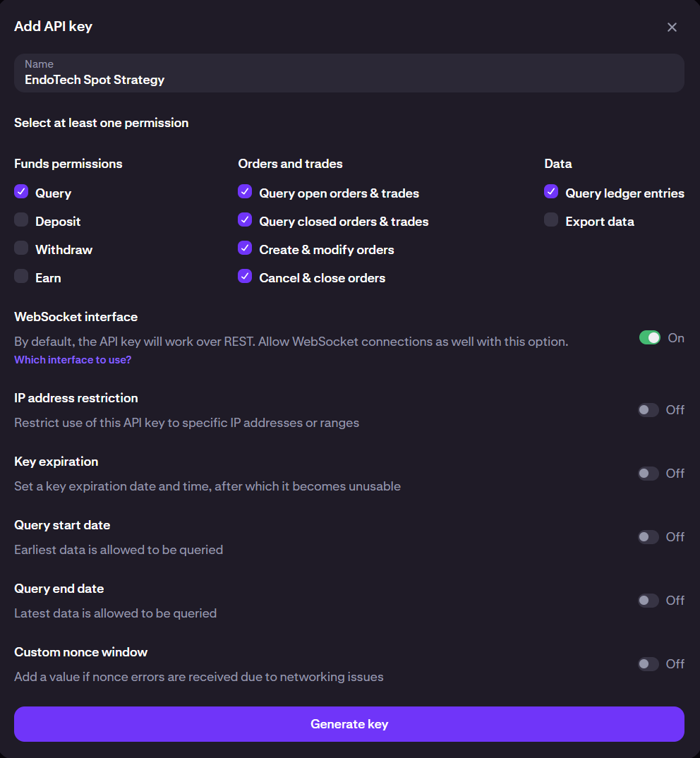The image size is (700, 758).
Task: Uncheck the Funds Query permission
Action: tap(22, 192)
